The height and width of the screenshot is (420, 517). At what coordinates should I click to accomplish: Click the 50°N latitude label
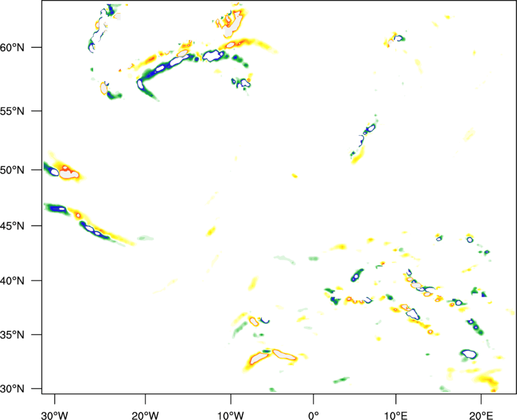(12, 170)
